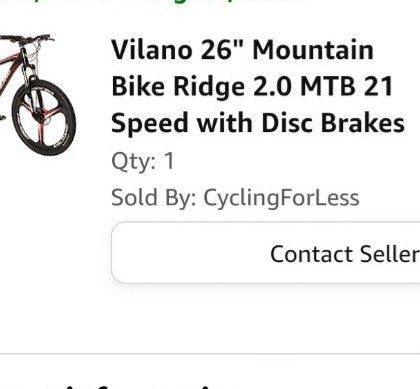Click the horizontal divider line below the order item
The image size is (420, 389).
pyautogui.click(x=210, y=353)
